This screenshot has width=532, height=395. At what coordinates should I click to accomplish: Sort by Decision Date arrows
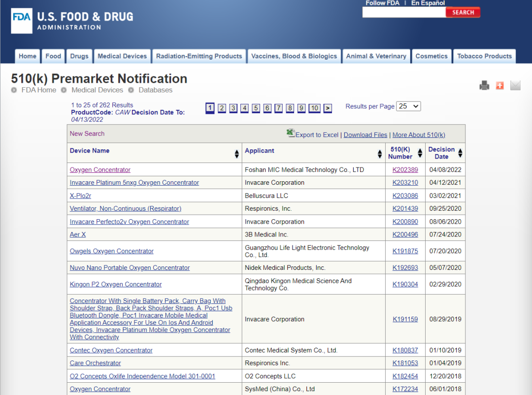pos(460,153)
